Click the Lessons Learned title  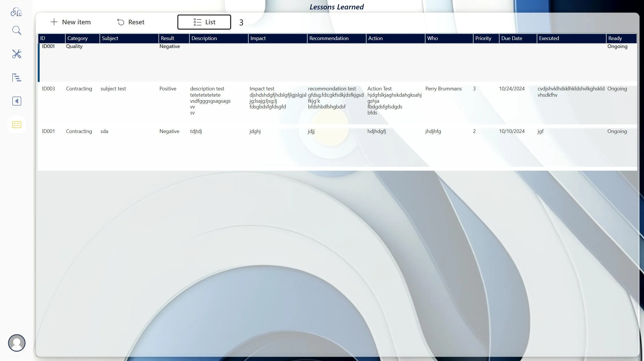pyautogui.click(x=336, y=7)
